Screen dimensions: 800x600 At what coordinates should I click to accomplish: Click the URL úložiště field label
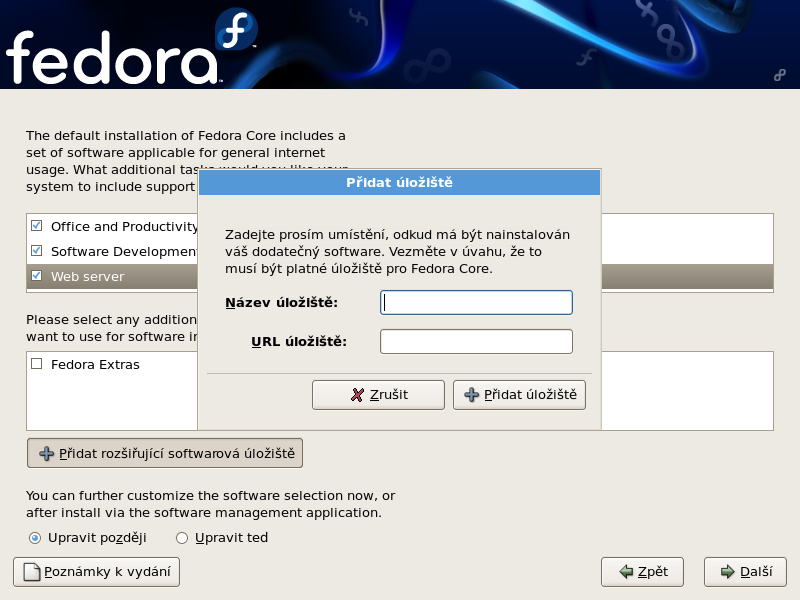(x=299, y=341)
